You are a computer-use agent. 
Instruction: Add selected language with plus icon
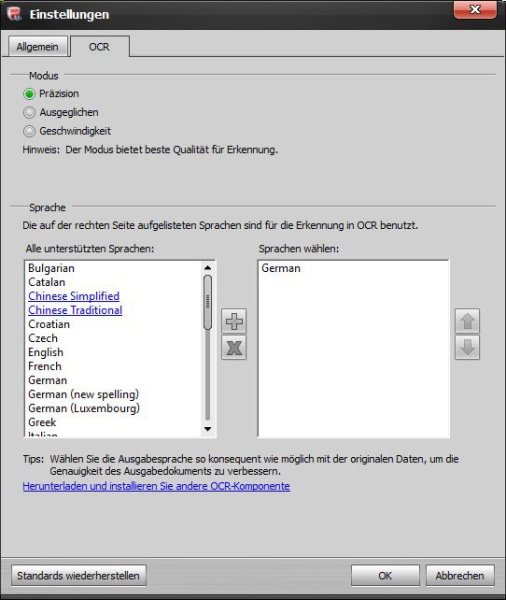pos(234,321)
